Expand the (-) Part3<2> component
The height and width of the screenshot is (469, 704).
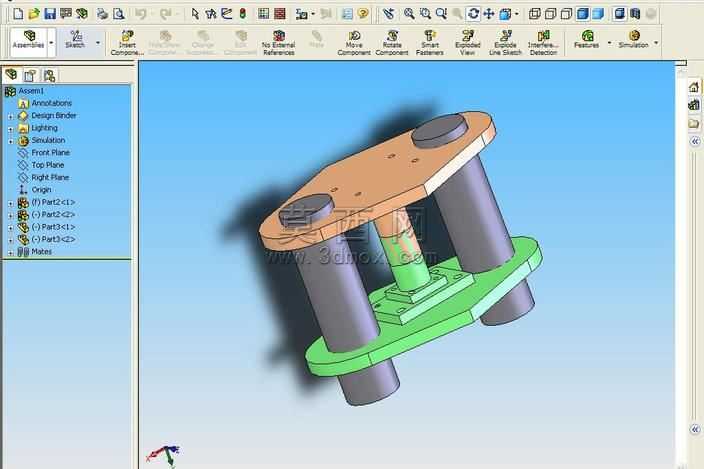tap(11, 240)
